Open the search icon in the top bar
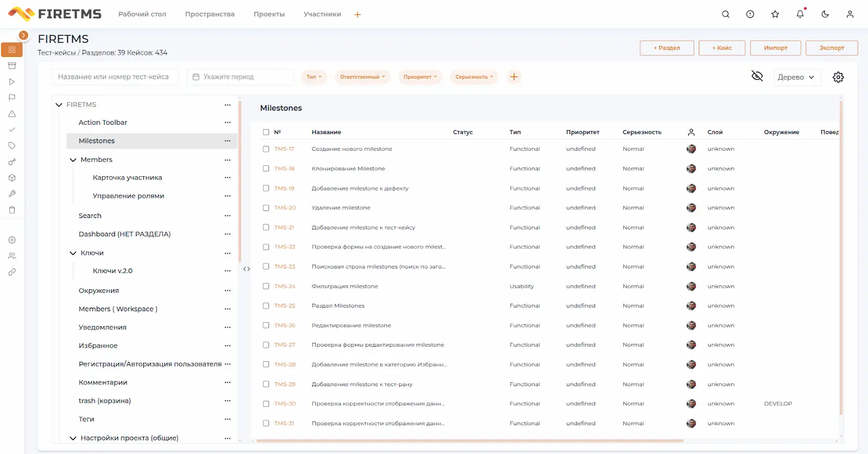Screen dimensions: 868x454 coord(725,14)
